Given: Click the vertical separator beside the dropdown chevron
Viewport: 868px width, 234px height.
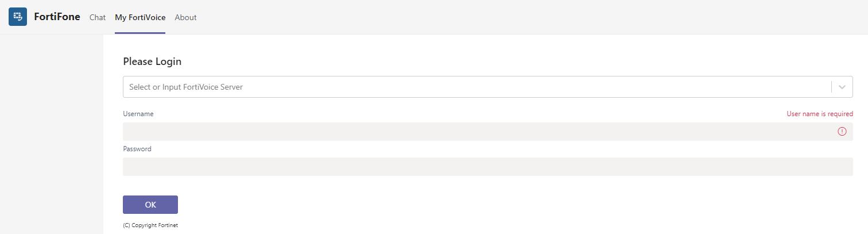Looking at the screenshot, I should click(831, 87).
